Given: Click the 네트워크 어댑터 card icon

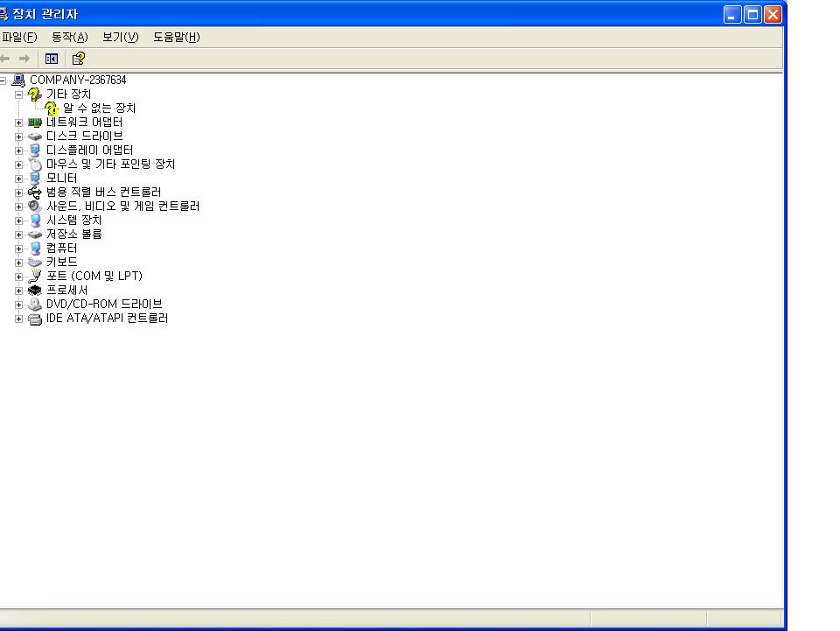Looking at the screenshot, I should (x=35, y=123).
